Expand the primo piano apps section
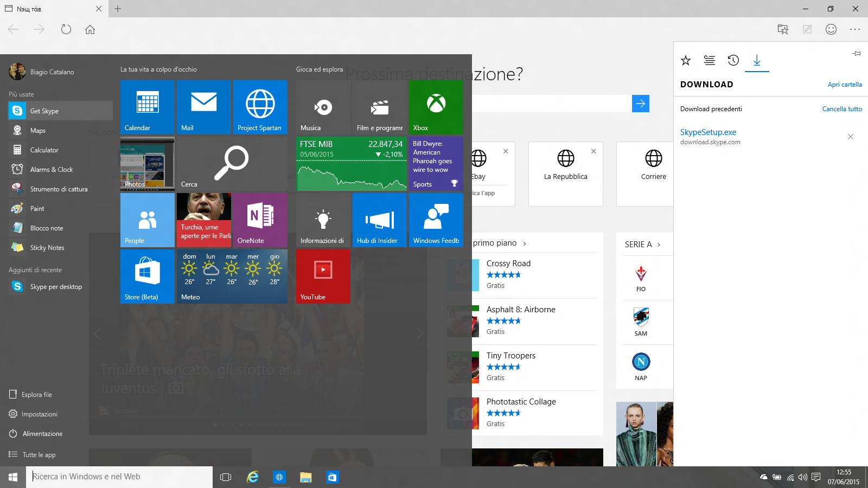This screenshot has width=868, height=488. (500, 243)
